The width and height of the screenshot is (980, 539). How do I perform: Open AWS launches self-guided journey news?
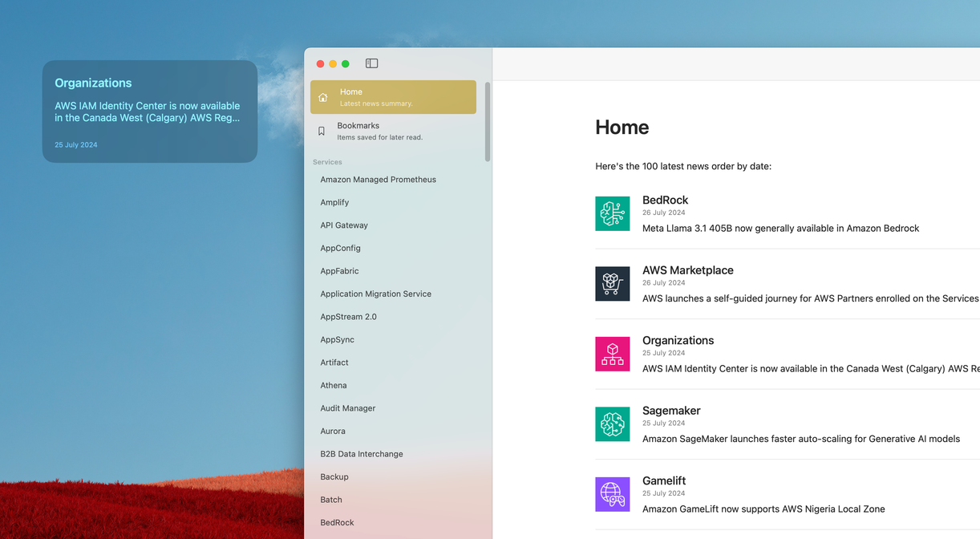[811, 298]
